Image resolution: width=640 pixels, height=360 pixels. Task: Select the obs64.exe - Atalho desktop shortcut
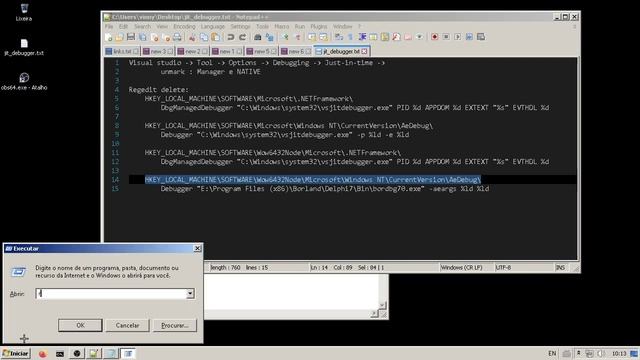click(x=24, y=82)
